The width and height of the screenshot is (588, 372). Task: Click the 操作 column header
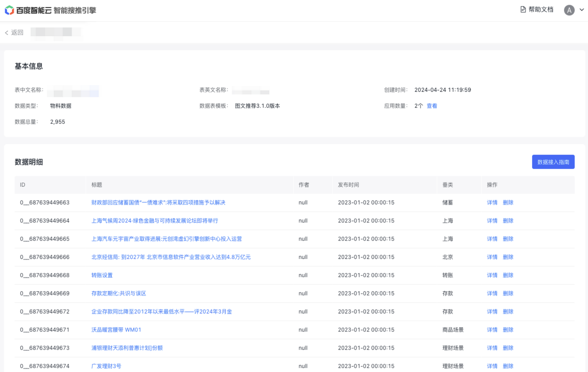pyautogui.click(x=528, y=185)
